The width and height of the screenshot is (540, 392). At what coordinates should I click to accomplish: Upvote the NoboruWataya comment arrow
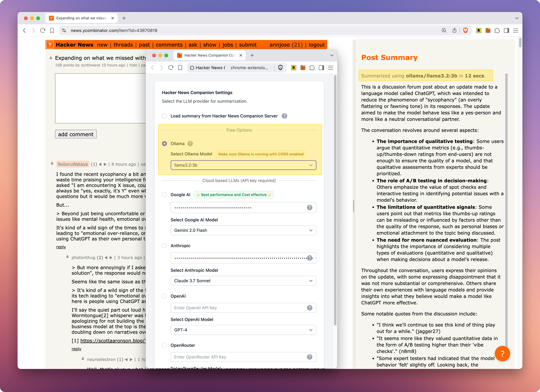coord(52,163)
